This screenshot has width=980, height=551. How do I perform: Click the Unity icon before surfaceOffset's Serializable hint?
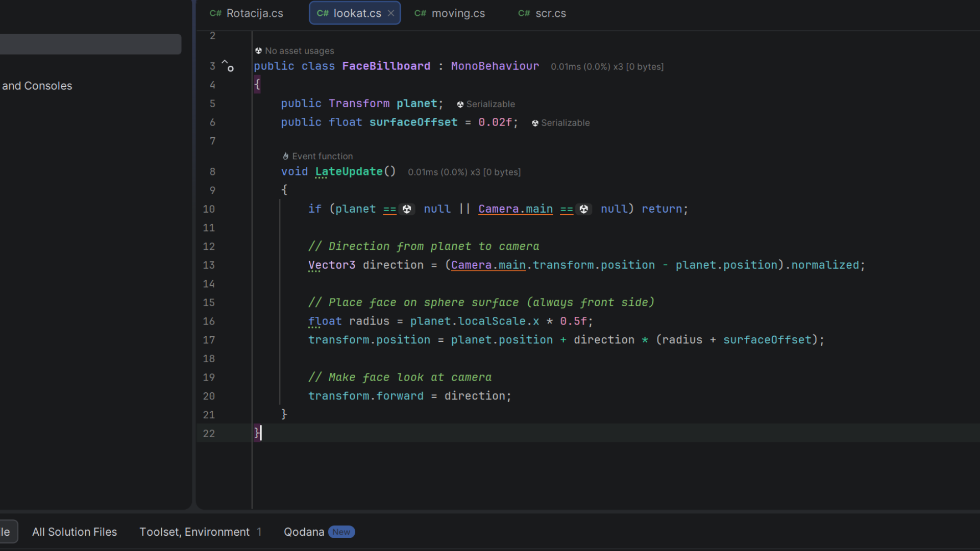(x=535, y=123)
